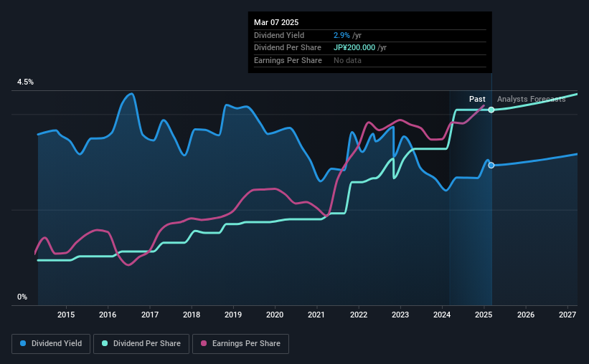Click the 4.5% y-axis label
The height and width of the screenshot is (364, 589).
point(25,82)
